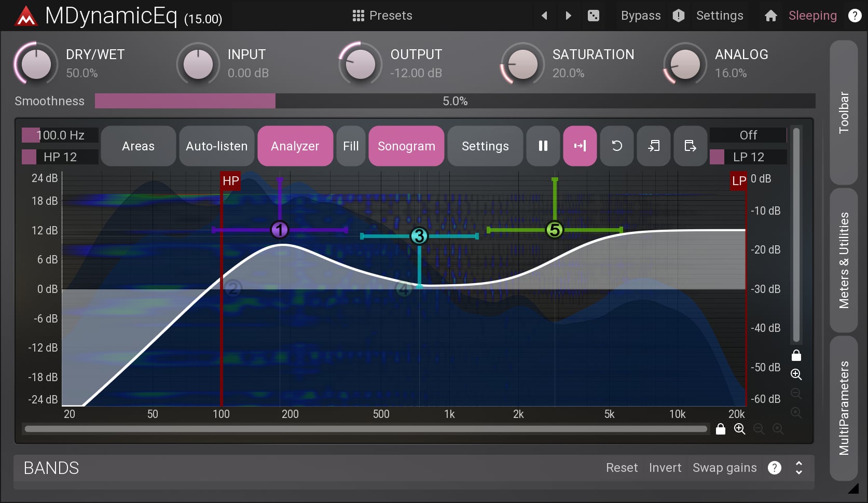This screenshot has height=503, width=868.
Task: Click the home icon
Action: tap(771, 16)
